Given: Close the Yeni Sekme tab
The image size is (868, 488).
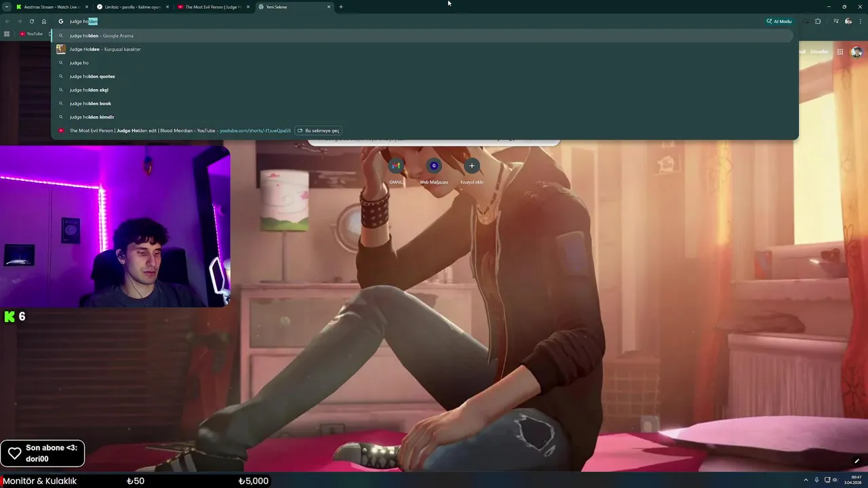Looking at the screenshot, I should point(329,7).
